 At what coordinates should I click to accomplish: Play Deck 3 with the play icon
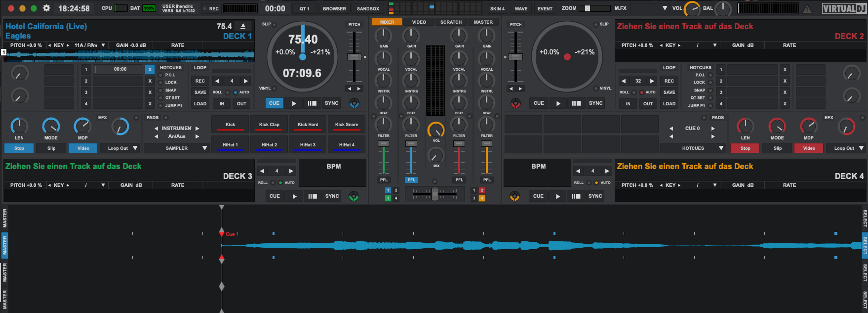tap(294, 196)
